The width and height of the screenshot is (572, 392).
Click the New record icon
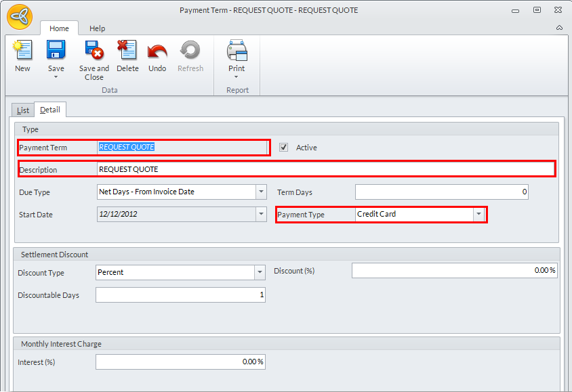coord(22,51)
